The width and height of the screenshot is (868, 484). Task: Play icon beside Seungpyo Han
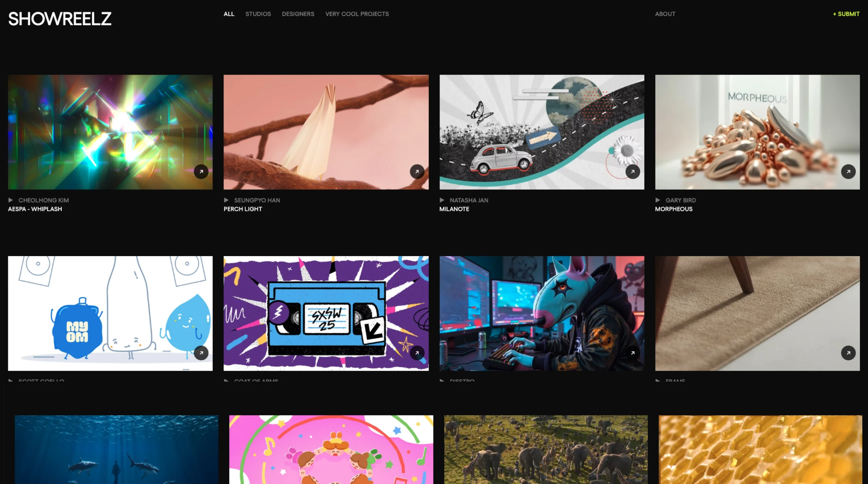[x=226, y=200]
